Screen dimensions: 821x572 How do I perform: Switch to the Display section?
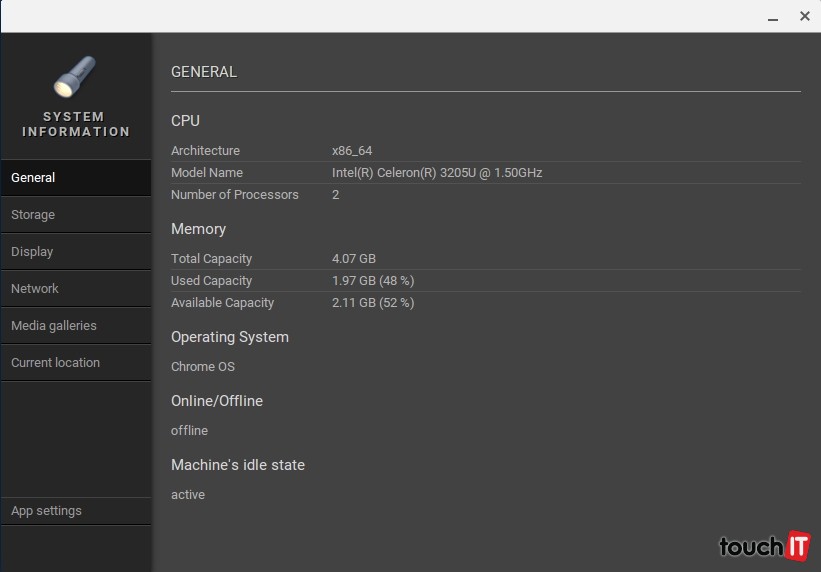pyautogui.click(x=76, y=252)
